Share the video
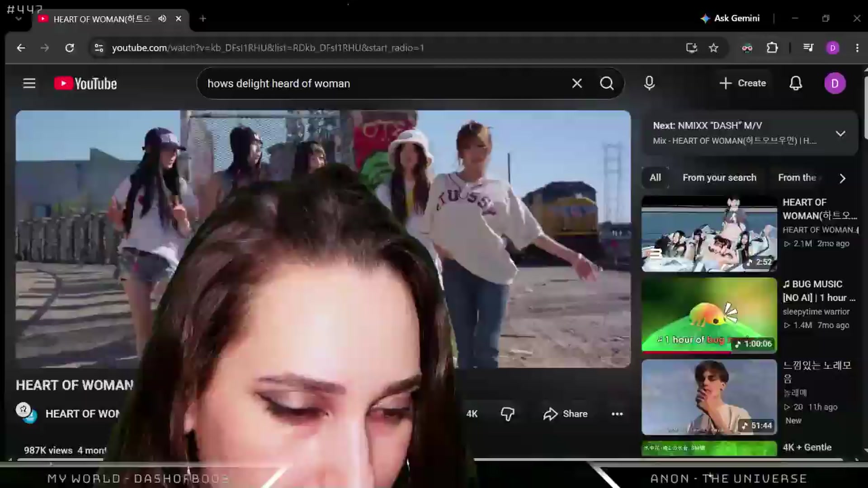Screen dimensions: 868x488 pos(565,414)
